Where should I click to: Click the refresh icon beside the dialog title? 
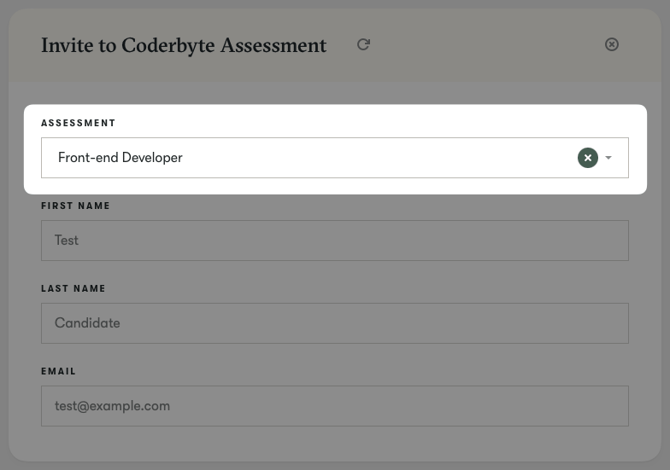[363, 45]
